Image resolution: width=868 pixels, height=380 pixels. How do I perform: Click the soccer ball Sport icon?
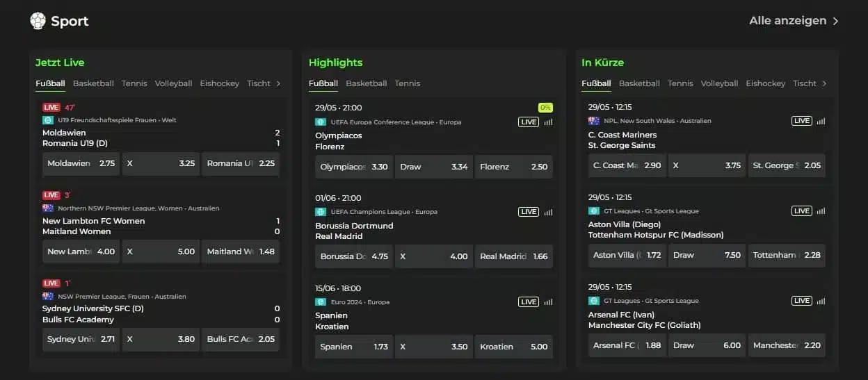click(x=38, y=21)
